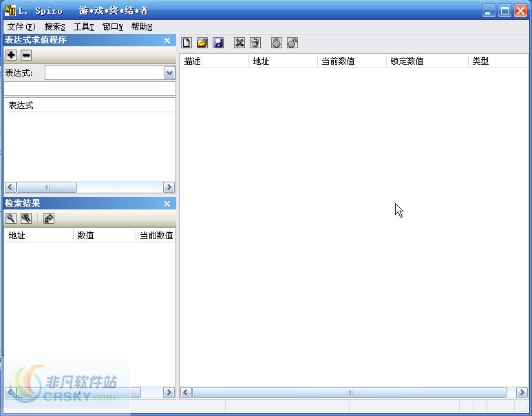Open the 窗口W menu
532x416 pixels.
pyautogui.click(x=113, y=26)
